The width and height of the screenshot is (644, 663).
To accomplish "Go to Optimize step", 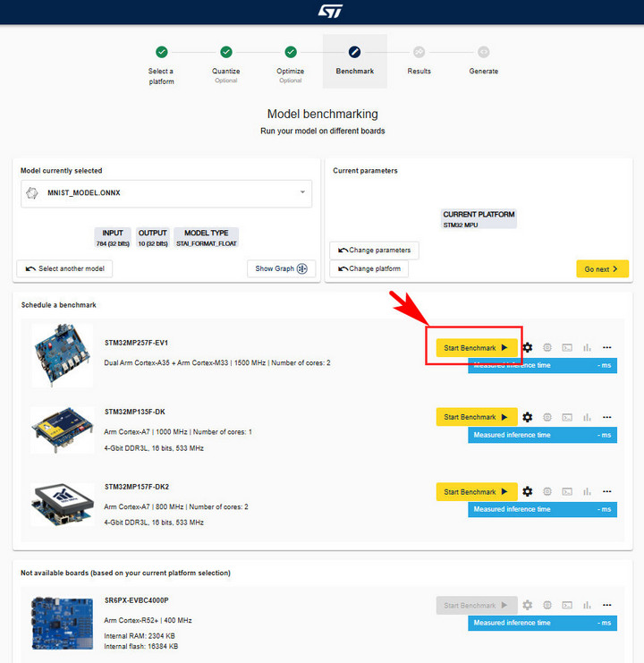I will [x=291, y=64].
